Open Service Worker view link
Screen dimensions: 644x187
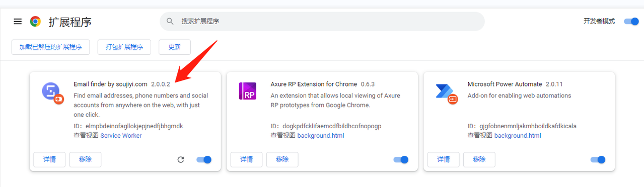(121, 136)
